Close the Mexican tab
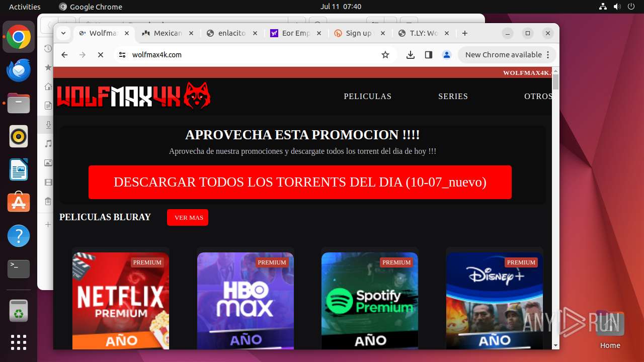The image size is (644, 362). coord(191,33)
